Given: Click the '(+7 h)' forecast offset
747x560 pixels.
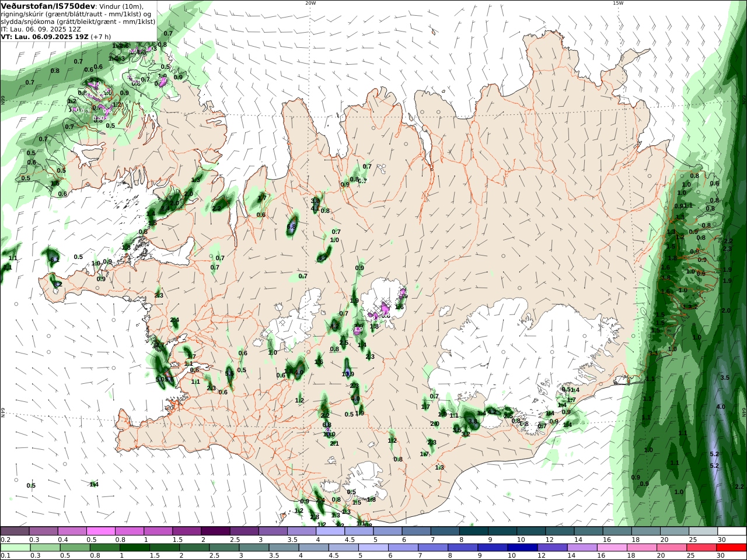Looking at the screenshot, I should tap(100, 37).
